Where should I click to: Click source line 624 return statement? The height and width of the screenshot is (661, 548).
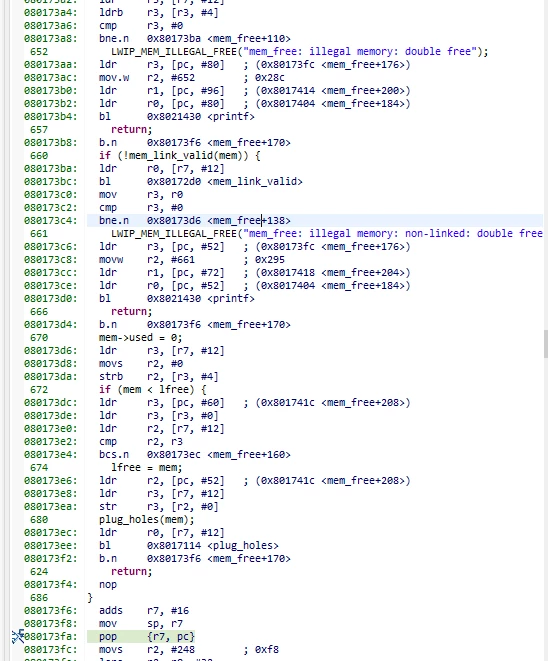click(132, 572)
